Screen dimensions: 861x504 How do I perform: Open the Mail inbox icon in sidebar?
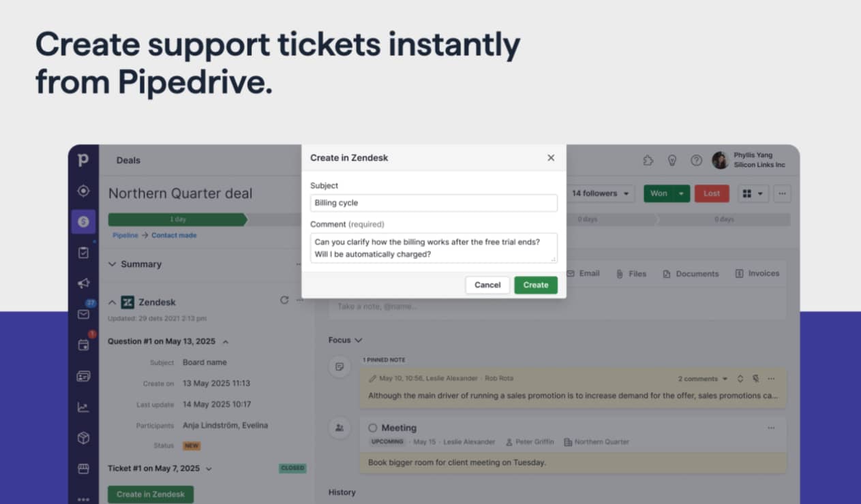[83, 314]
